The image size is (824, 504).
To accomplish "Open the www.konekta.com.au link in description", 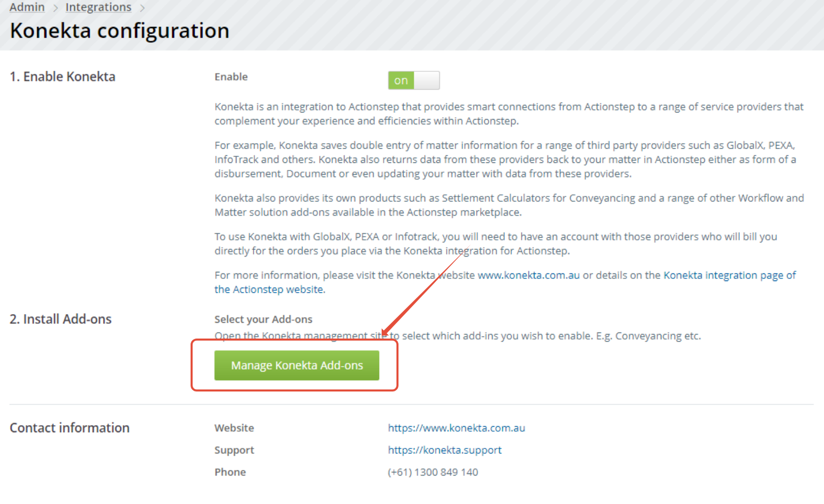I will 528,275.
